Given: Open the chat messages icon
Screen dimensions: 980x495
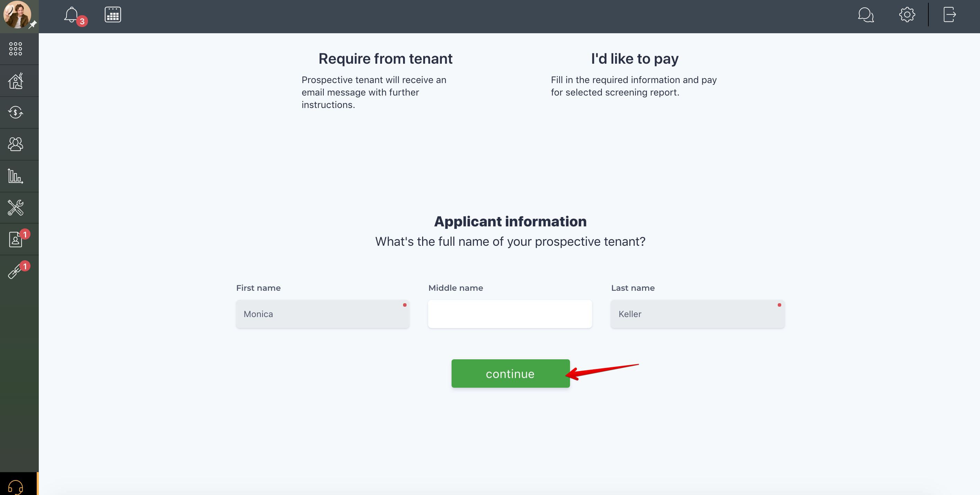Looking at the screenshot, I should click(865, 15).
